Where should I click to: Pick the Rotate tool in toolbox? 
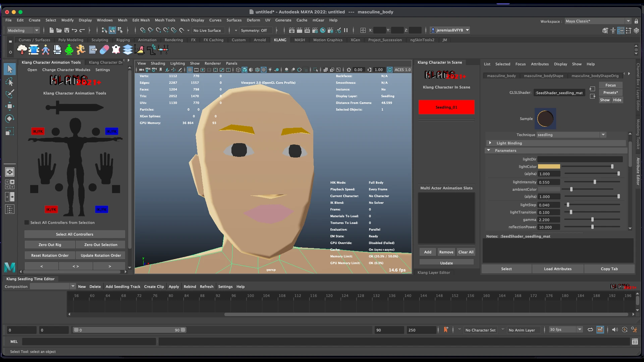(10, 119)
